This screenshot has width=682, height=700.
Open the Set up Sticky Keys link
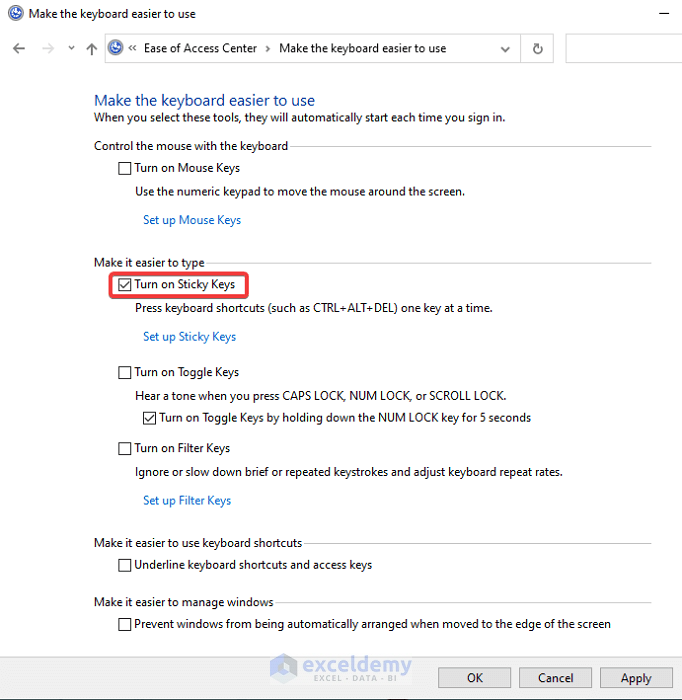point(189,337)
